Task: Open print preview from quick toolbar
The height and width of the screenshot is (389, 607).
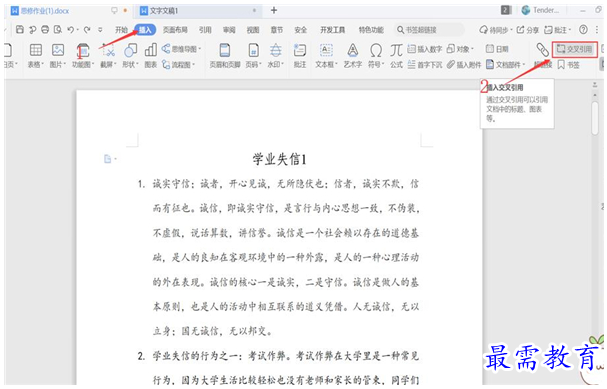Action: pos(58,29)
